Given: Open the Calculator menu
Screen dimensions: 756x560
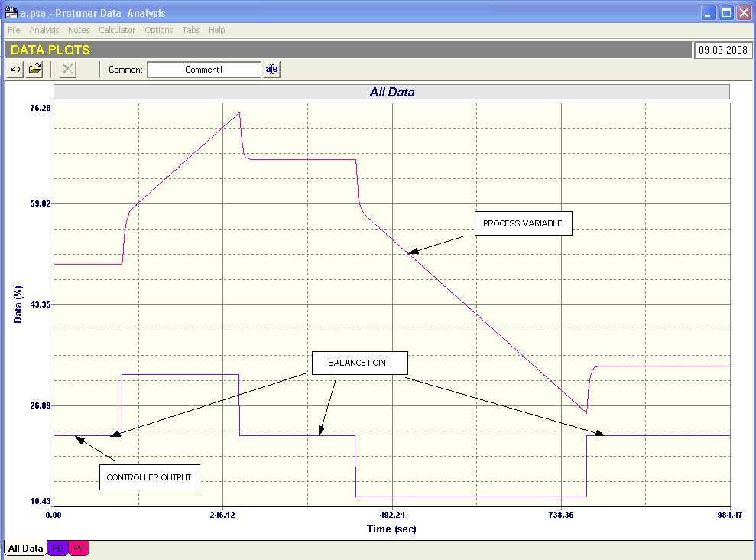Looking at the screenshot, I should (117, 30).
